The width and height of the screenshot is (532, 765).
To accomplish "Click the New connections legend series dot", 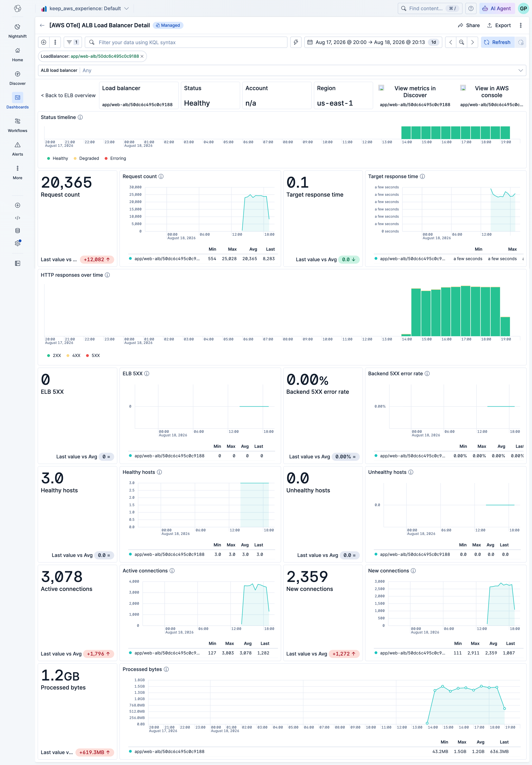I will point(376,653).
